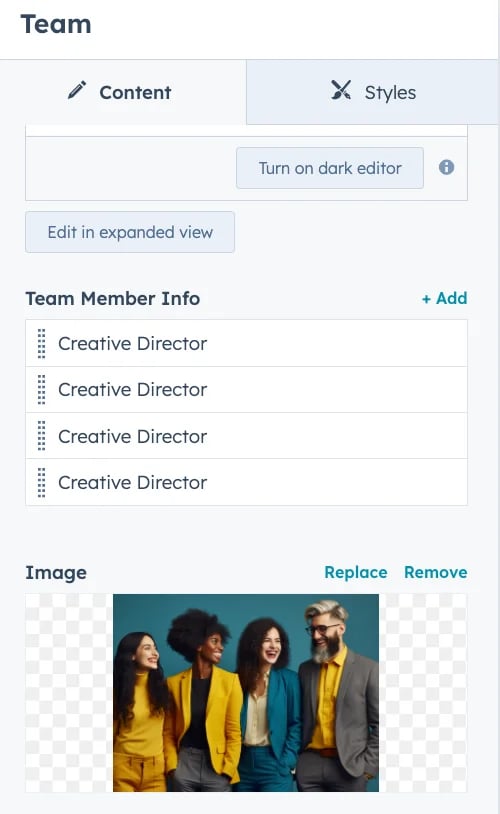The width and height of the screenshot is (500, 814).
Task: Click Replace for the image
Action: [356, 573]
